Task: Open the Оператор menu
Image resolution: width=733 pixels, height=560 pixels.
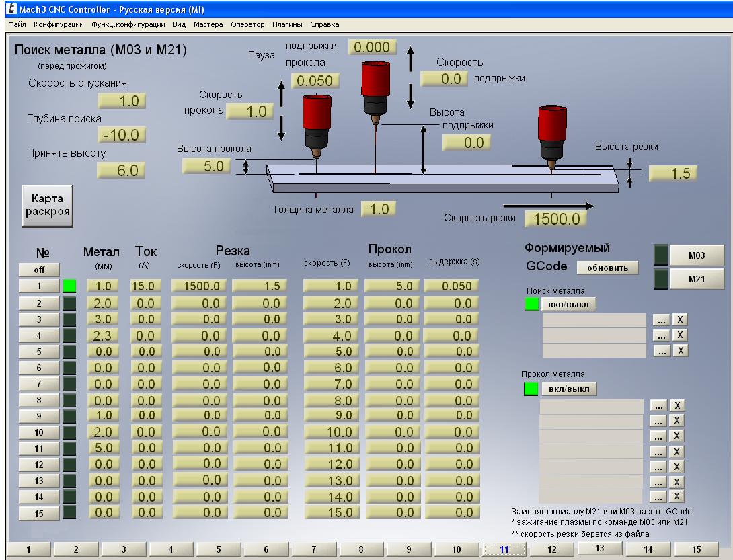Action: pyautogui.click(x=247, y=24)
